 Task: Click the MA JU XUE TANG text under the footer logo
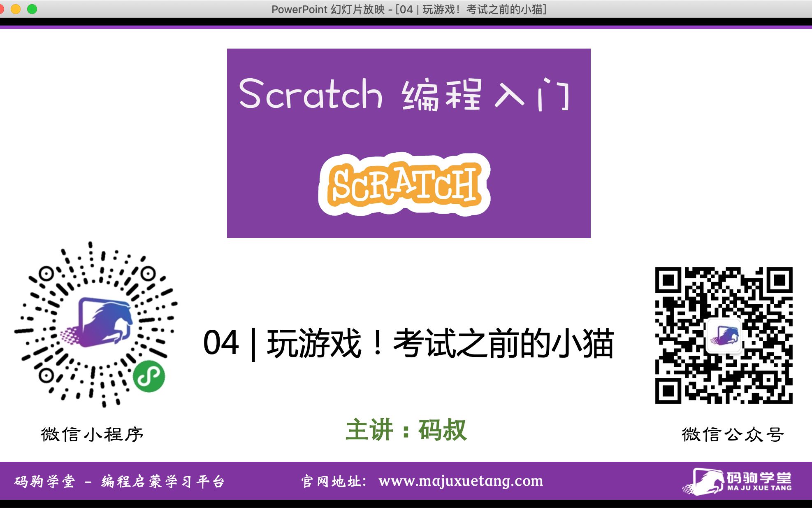point(759,488)
